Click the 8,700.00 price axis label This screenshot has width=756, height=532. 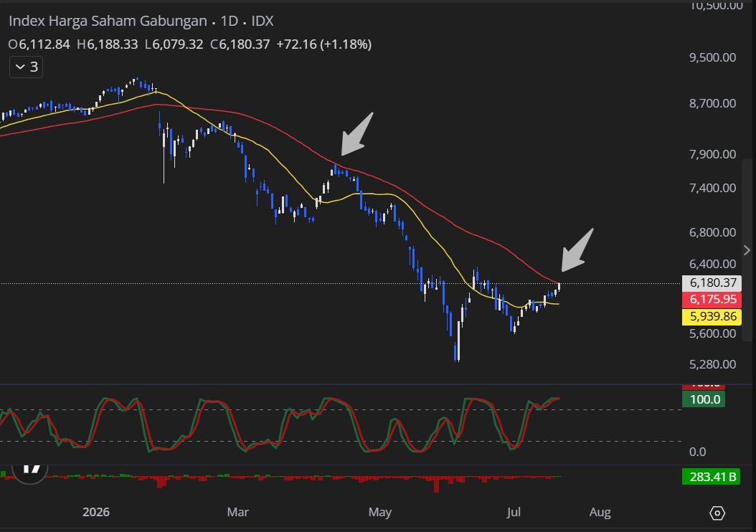pos(713,103)
